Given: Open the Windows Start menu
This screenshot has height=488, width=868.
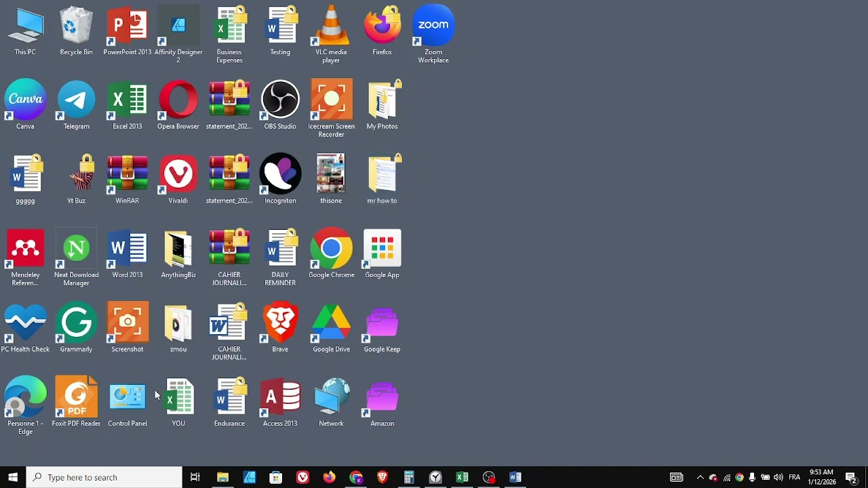Looking at the screenshot, I should tap(13, 477).
